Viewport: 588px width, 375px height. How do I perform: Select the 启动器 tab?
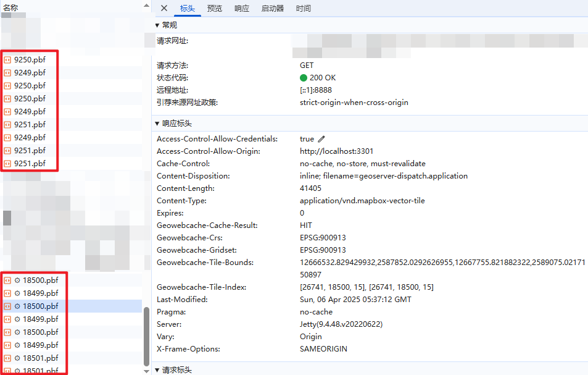click(x=272, y=9)
